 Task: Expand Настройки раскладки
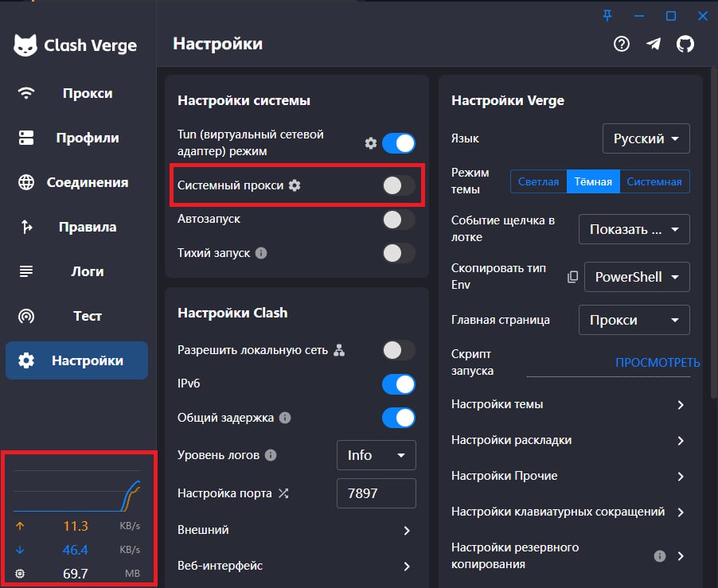coord(570,440)
